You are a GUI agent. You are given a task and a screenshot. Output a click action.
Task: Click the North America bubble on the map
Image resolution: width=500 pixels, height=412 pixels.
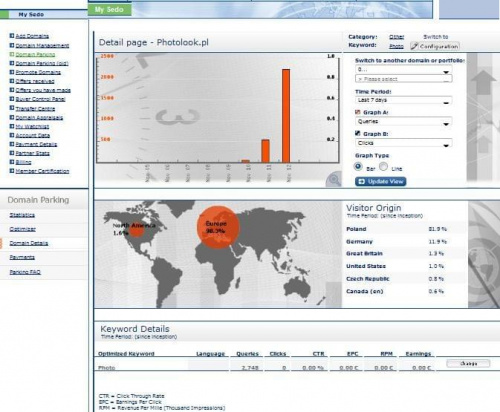point(136,230)
